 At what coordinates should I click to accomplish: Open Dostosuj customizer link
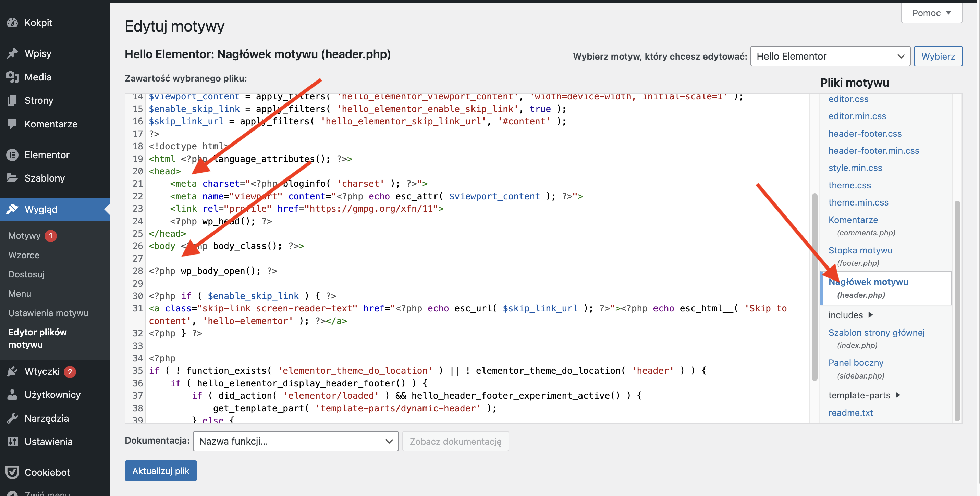(27, 274)
